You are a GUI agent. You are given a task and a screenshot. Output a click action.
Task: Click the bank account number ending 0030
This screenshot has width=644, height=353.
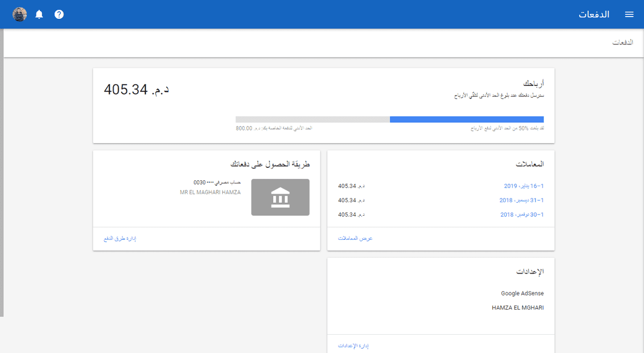tap(217, 182)
